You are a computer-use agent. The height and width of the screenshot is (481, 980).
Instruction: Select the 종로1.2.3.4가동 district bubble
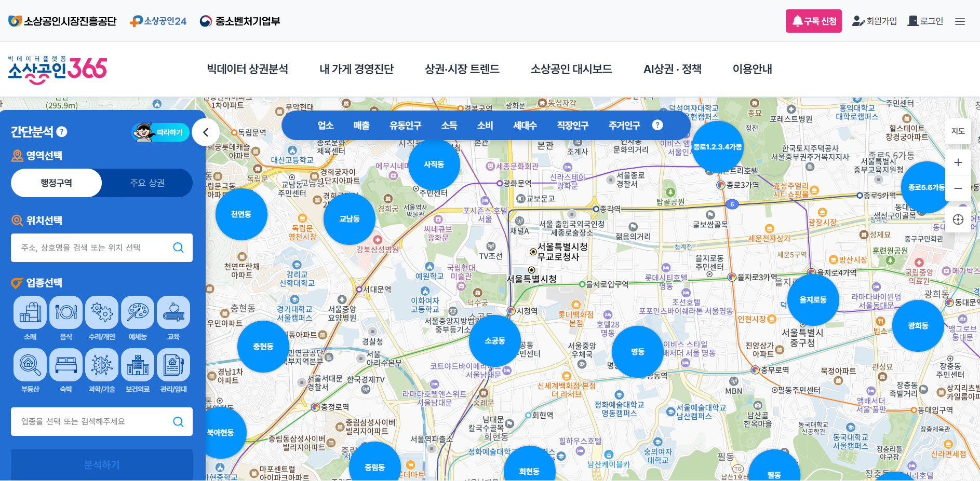[x=718, y=147]
